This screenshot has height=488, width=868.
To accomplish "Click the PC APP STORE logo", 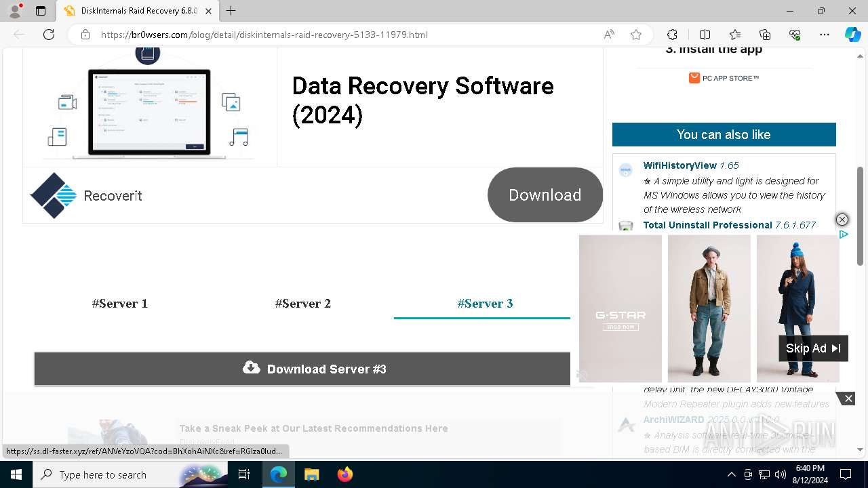I will 724,78.
